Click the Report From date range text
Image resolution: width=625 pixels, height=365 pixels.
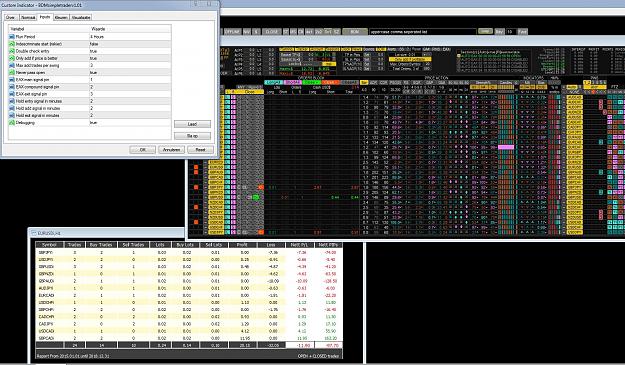[x=73, y=356]
